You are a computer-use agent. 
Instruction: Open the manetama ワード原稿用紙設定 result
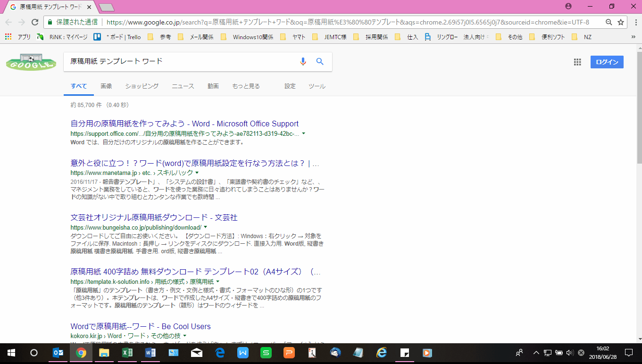195,163
